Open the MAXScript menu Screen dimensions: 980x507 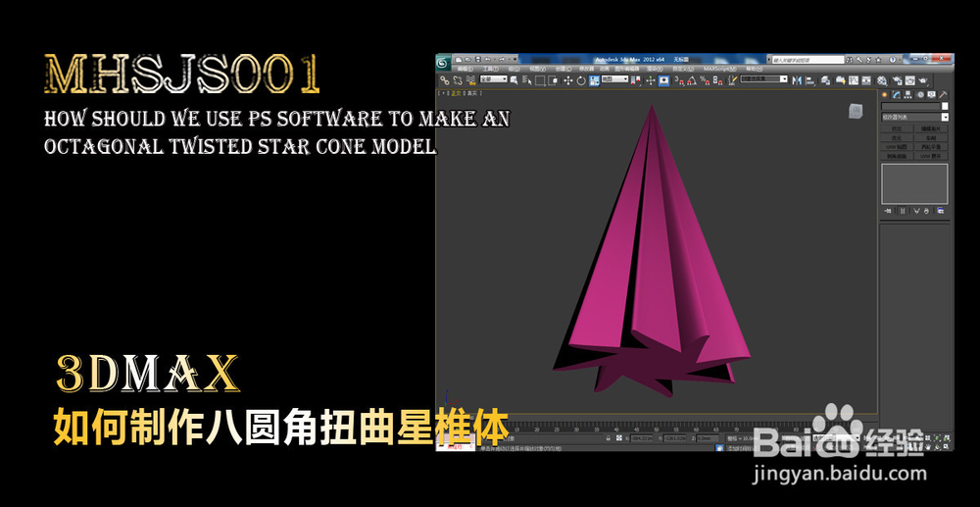(720, 69)
